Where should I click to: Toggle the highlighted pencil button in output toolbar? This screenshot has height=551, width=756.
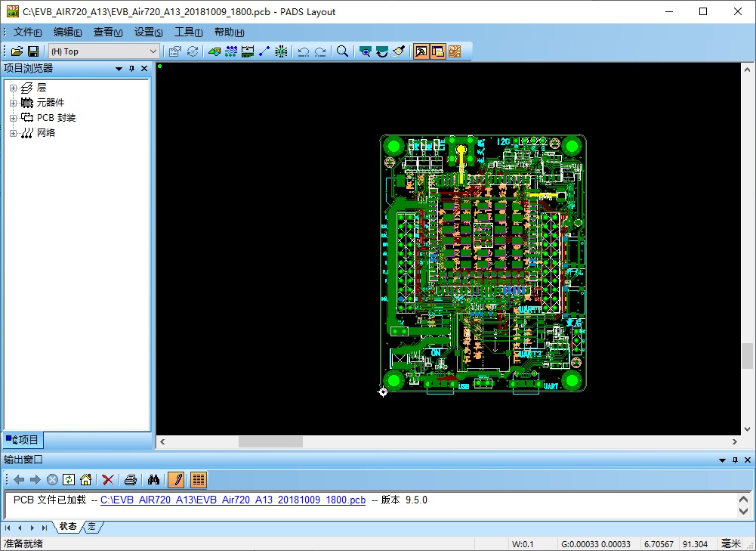coord(176,479)
